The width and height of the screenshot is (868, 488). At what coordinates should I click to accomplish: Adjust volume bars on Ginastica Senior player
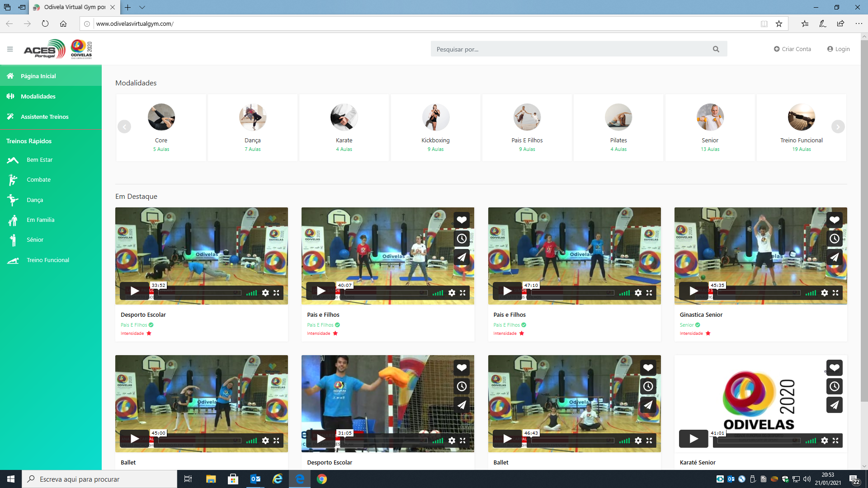tap(811, 293)
